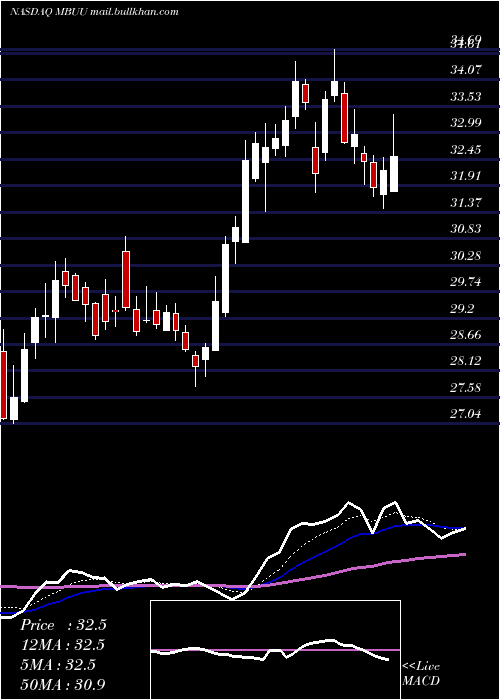
Task: Click the 30.28 price axis label
Action: [x=466, y=256]
